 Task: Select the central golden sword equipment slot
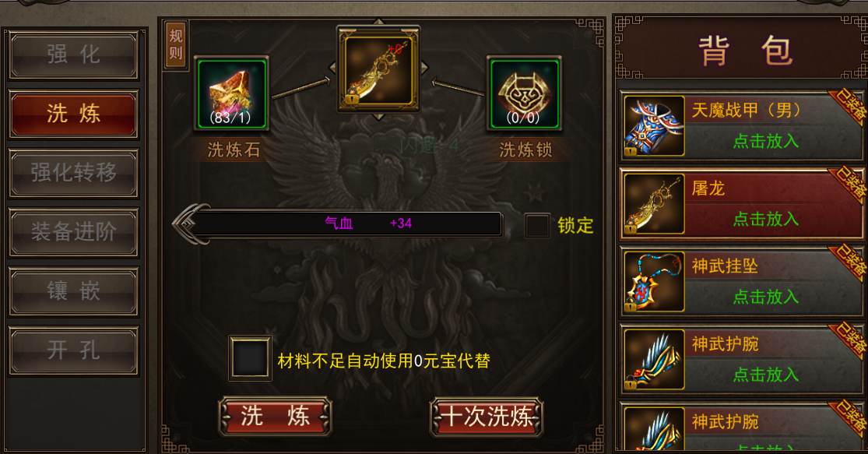378,69
